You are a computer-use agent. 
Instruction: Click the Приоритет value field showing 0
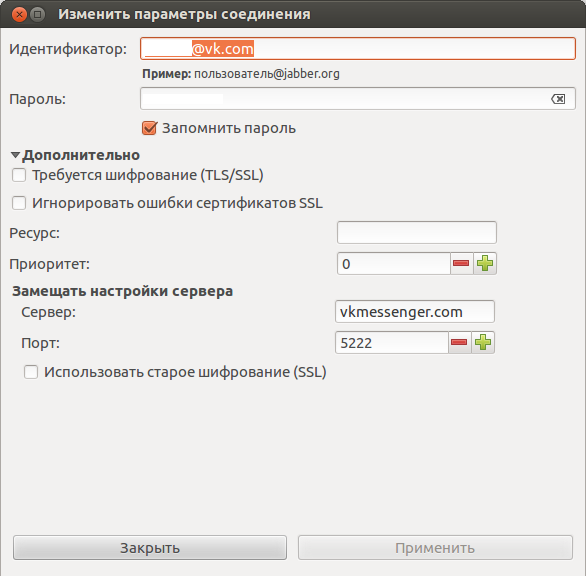[394, 264]
